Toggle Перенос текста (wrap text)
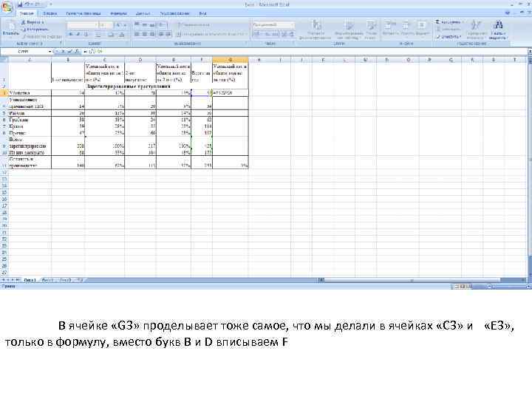 coord(194,25)
